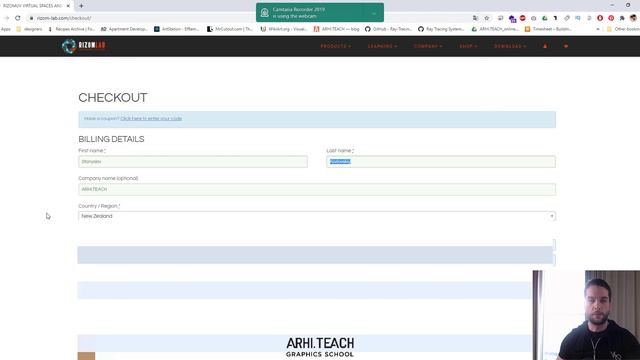
Task: Open the Other bookmarks folder
Action: [623, 29]
